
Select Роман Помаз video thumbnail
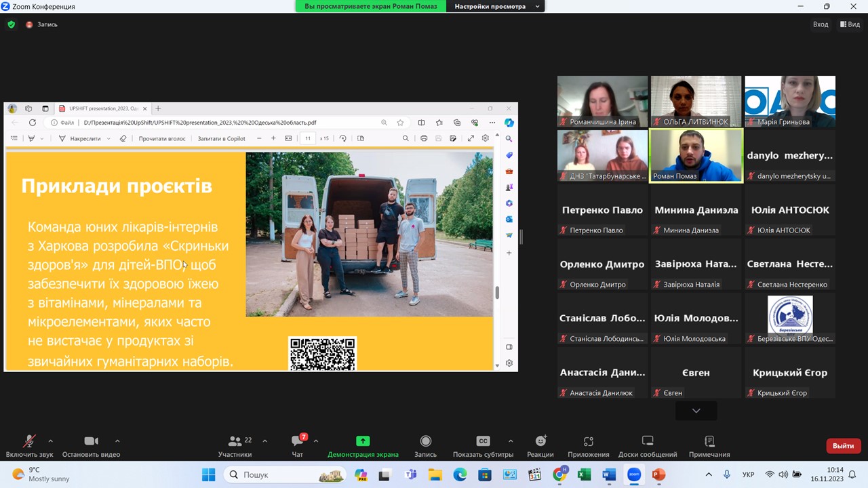coord(696,156)
